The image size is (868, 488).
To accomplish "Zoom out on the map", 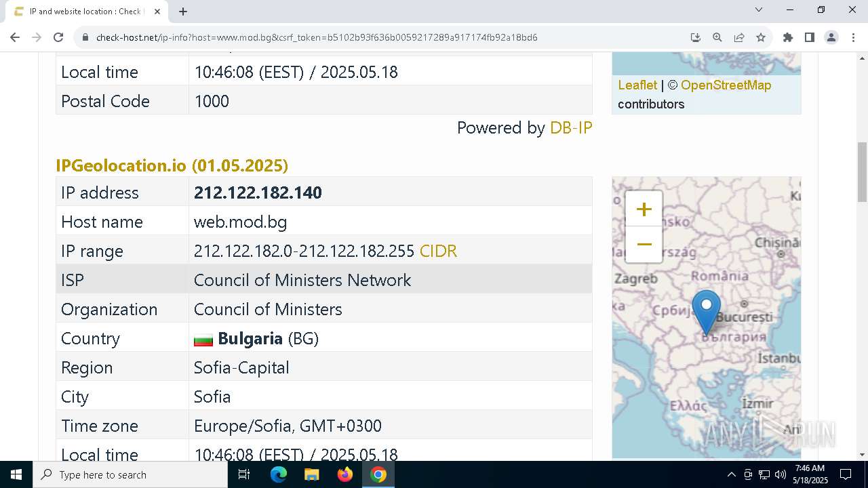I will click(x=644, y=245).
